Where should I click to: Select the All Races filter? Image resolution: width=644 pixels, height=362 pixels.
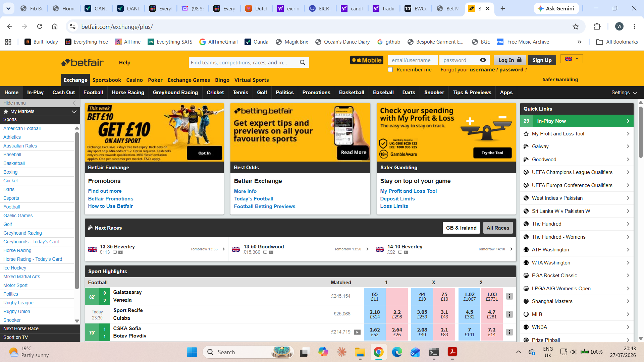pyautogui.click(x=498, y=228)
